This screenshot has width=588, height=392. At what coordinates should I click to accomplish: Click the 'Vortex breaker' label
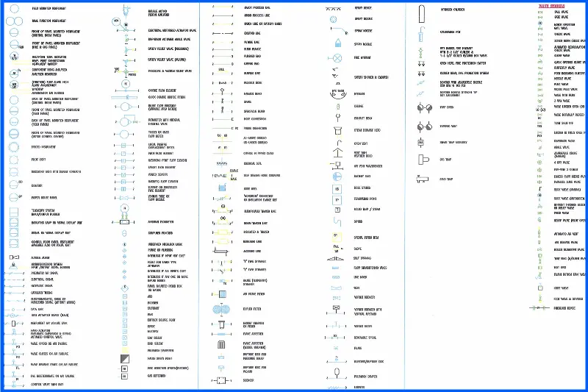coord(365,297)
